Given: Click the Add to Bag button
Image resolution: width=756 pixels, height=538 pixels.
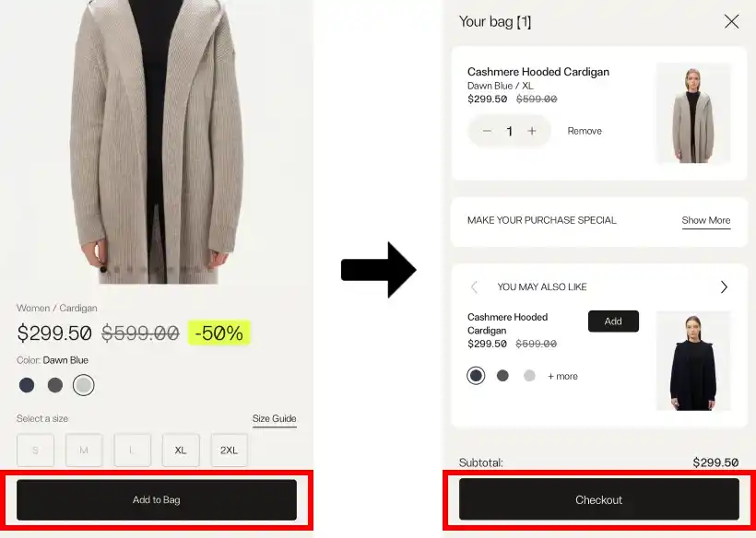Looking at the screenshot, I should 157,499.
